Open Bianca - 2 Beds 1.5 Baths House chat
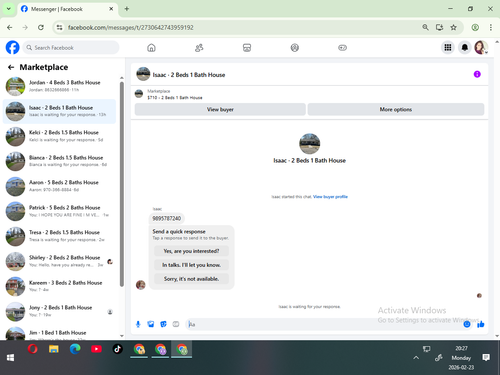Image resolution: width=500 pixels, height=375 pixels. coord(59,161)
